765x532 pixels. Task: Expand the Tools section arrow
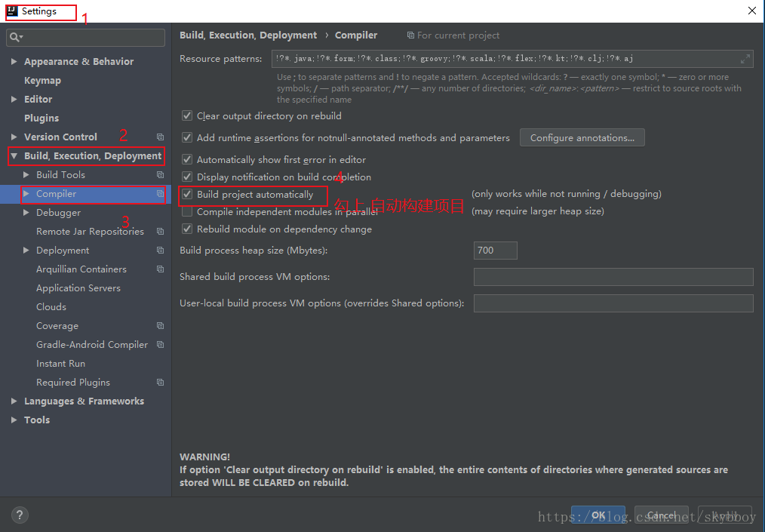(14, 420)
